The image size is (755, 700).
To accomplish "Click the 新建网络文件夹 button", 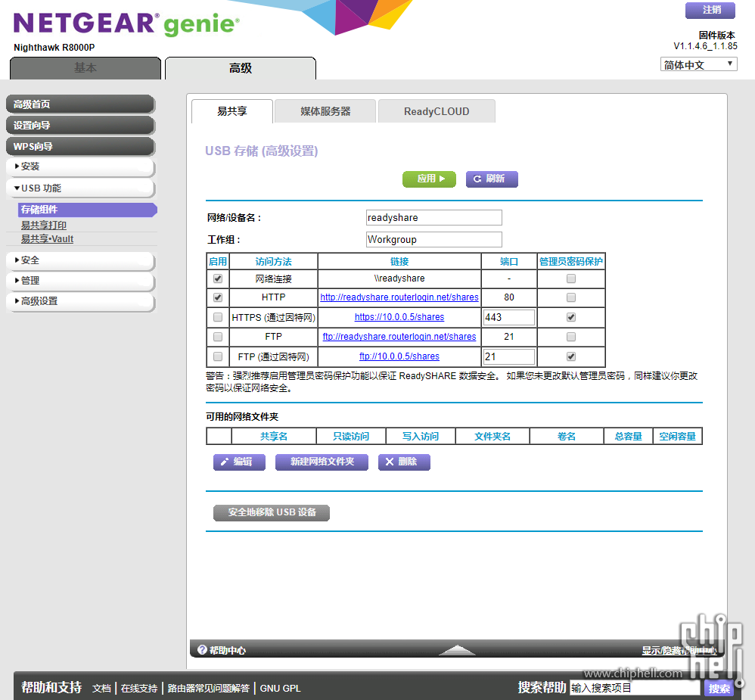I will (322, 462).
